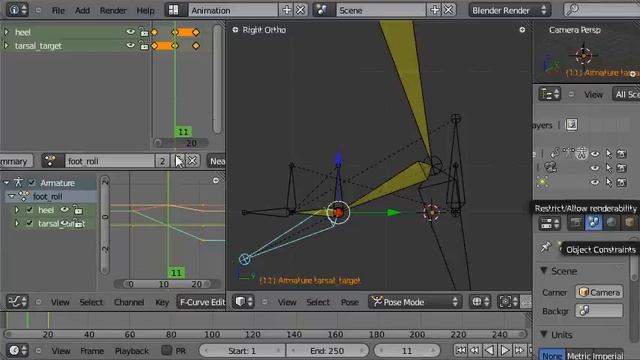Click the green Y axis manipulator arrow

[393, 212]
